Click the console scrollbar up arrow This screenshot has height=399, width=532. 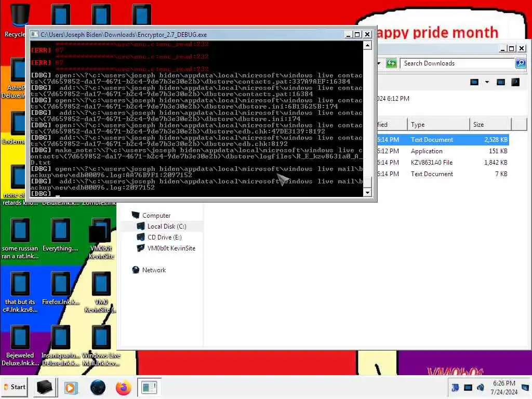367,45
